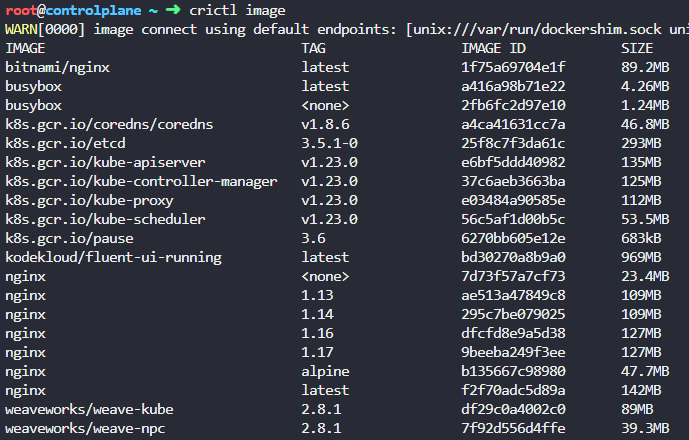
Task: Click k8s.gcr.io/kube-scheduler image name
Action: [105, 219]
